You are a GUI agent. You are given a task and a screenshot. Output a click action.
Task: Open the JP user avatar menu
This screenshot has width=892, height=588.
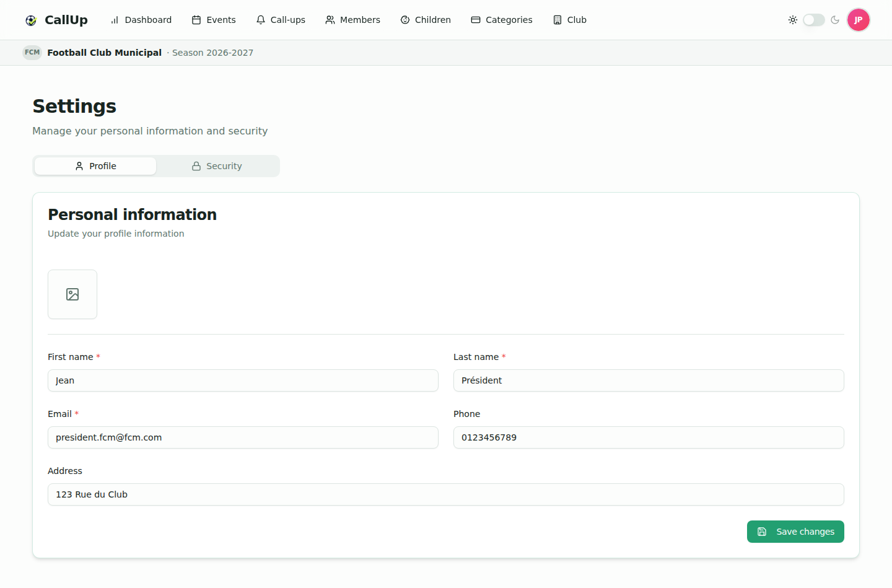859,20
